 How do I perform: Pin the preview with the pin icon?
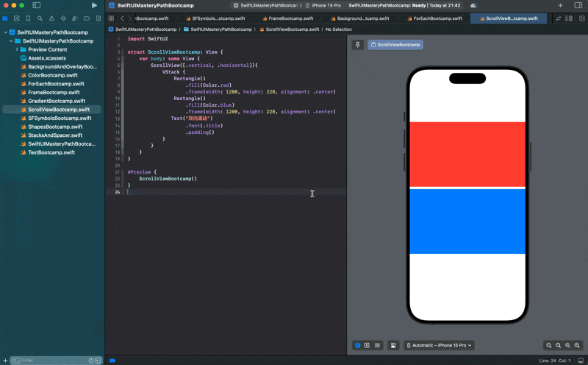coord(358,45)
